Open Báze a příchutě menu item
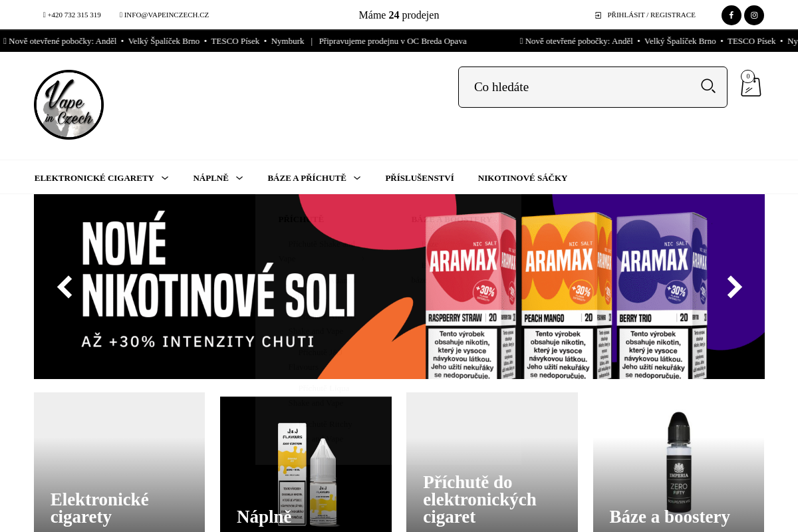The height and width of the screenshot is (532, 798). point(307,178)
